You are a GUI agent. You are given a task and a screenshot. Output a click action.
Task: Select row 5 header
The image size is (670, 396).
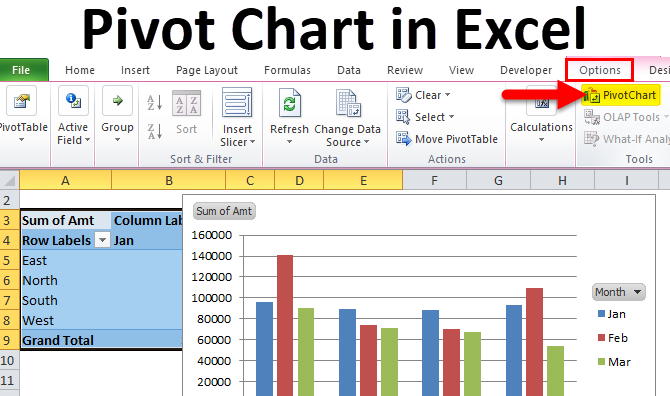pyautogui.click(x=9, y=260)
